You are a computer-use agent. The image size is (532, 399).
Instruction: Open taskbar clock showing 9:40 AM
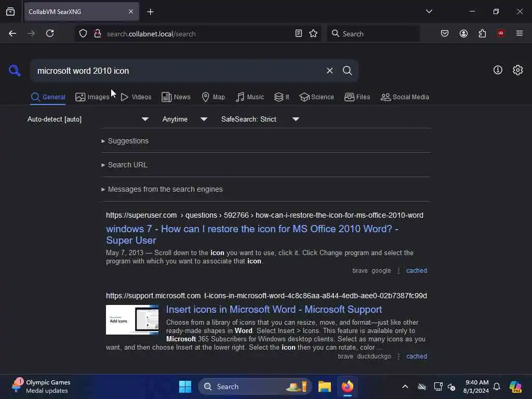(476, 387)
